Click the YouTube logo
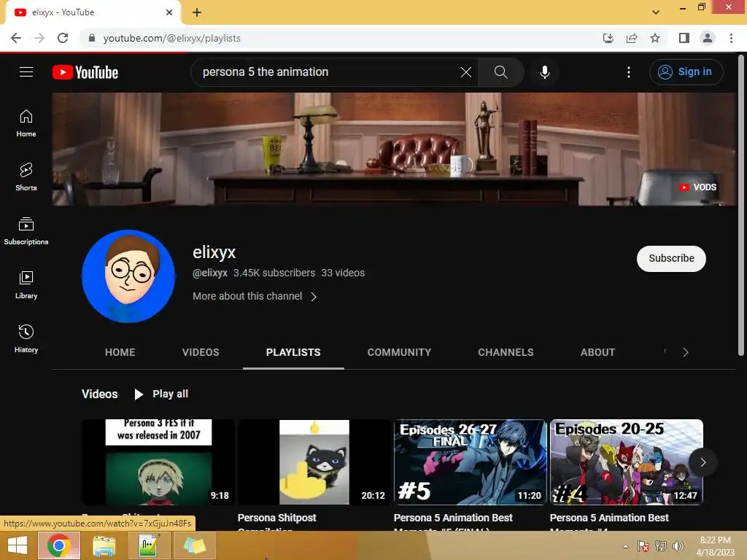Image resolution: width=747 pixels, height=560 pixels. 85,72
